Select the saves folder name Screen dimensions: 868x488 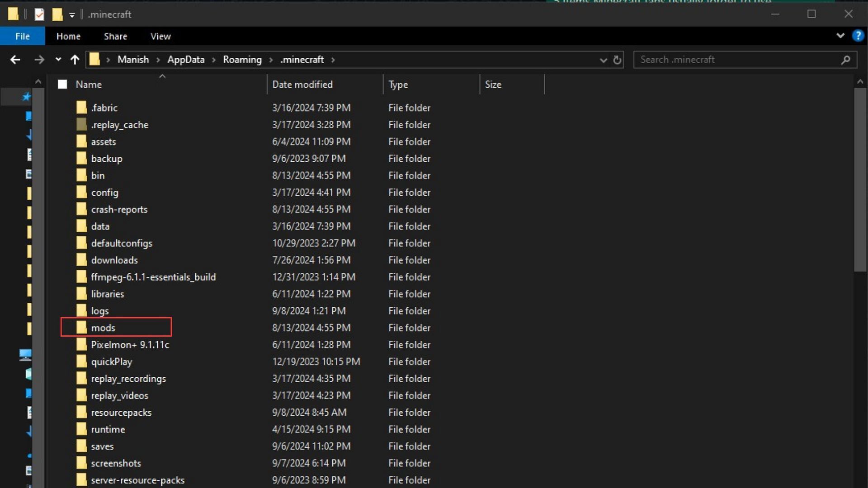click(x=102, y=446)
